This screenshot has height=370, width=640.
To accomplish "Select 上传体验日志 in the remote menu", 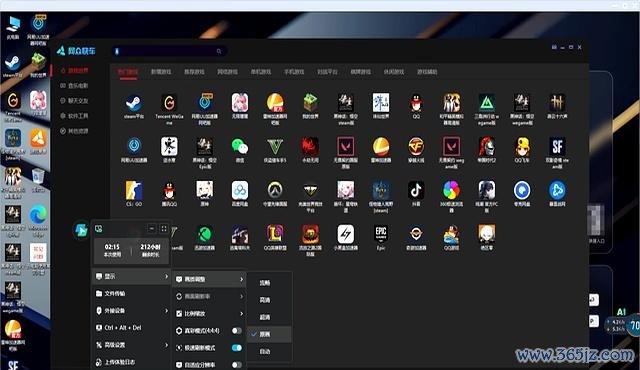I will 131,362.
